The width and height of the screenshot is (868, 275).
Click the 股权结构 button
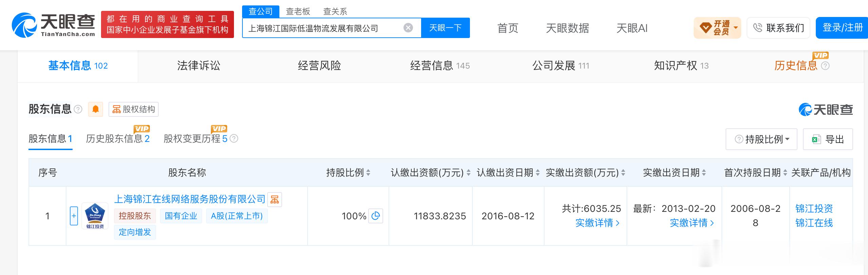(x=134, y=109)
